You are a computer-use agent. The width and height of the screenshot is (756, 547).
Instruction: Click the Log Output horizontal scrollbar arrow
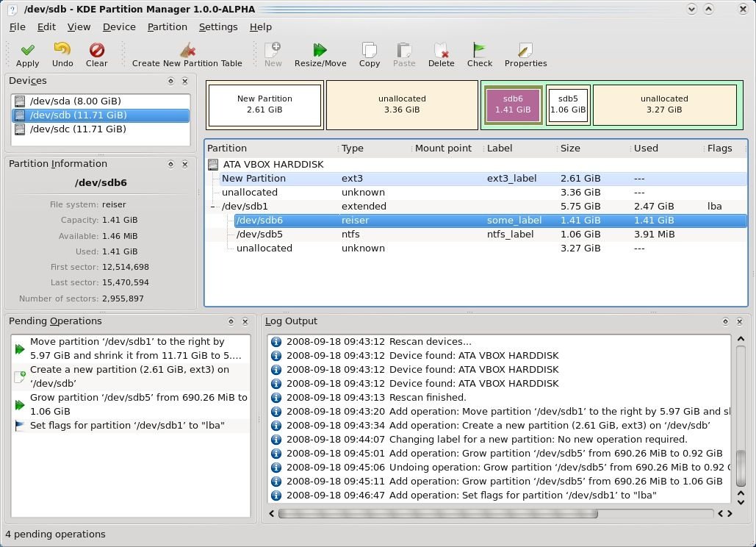[271, 513]
